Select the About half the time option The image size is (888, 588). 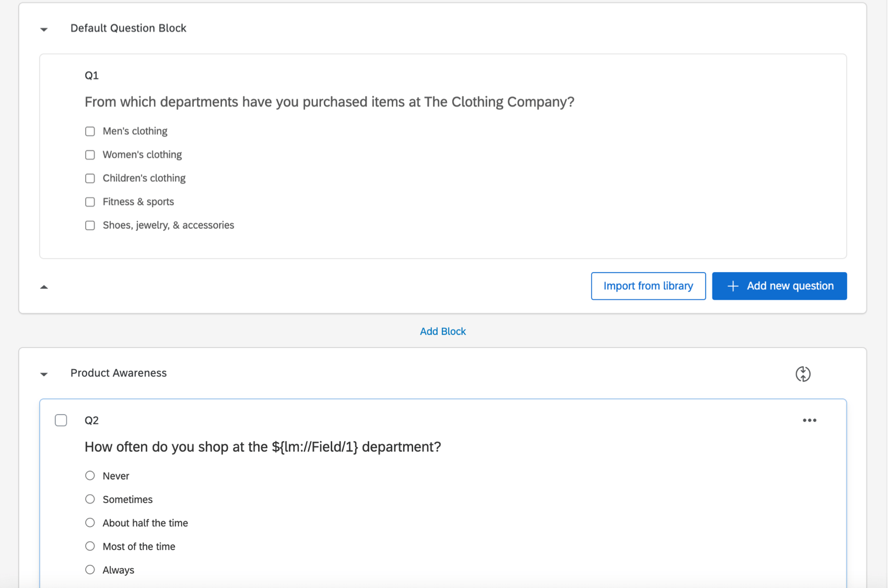[x=90, y=522]
